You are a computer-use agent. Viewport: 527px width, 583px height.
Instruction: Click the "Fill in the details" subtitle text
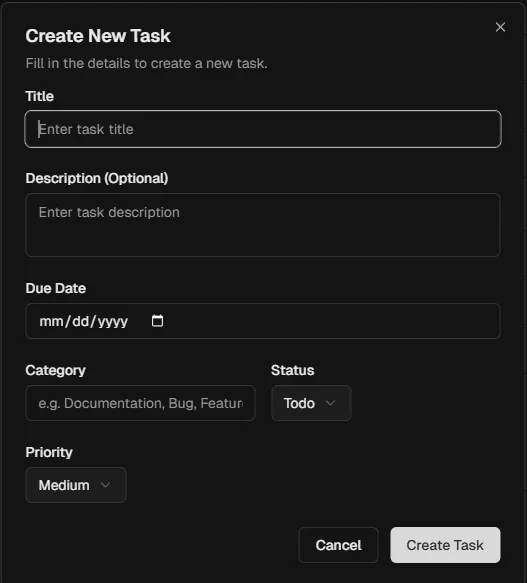point(147,64)
